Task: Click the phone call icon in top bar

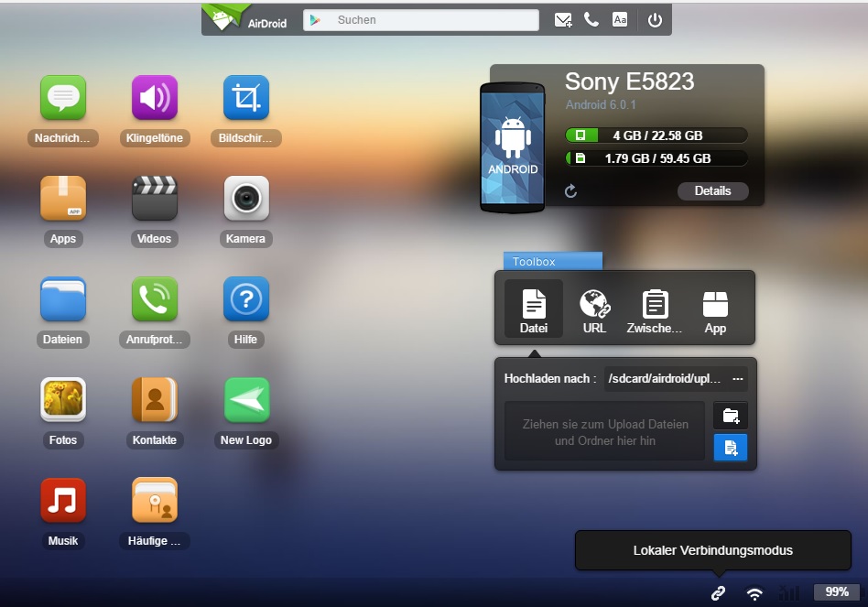Action: [591, 20]
